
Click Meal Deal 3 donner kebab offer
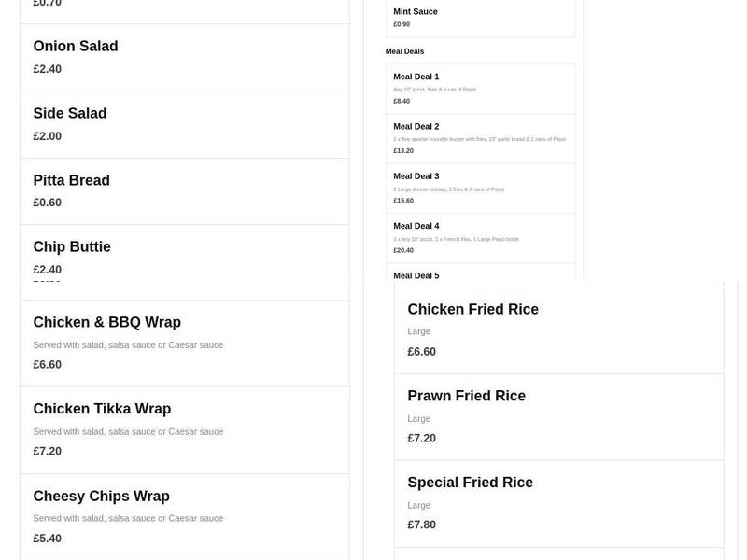pos(416,175)
